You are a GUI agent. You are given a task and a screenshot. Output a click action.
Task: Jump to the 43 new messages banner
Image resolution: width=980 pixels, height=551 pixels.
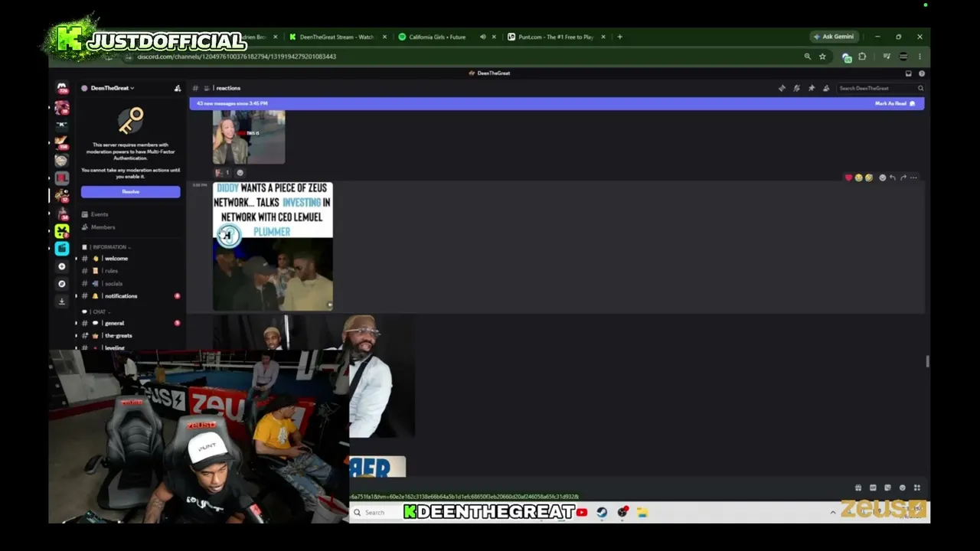point(557,103)
